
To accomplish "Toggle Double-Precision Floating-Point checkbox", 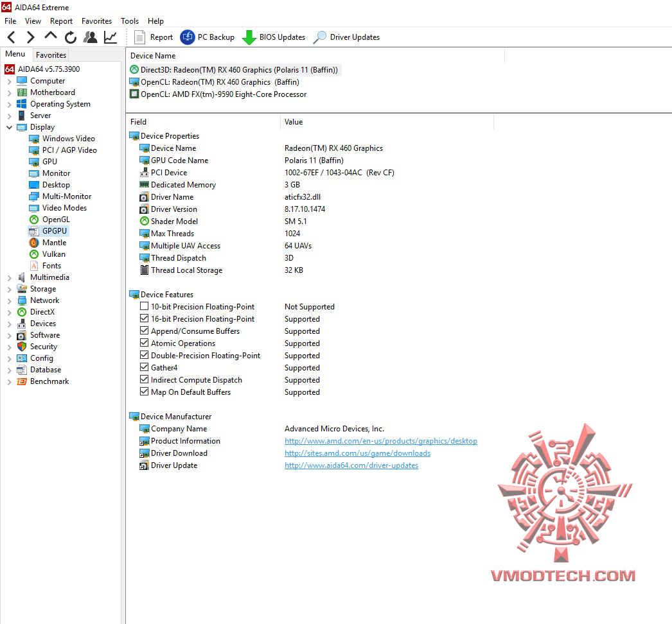I will [x=145, y=355].
